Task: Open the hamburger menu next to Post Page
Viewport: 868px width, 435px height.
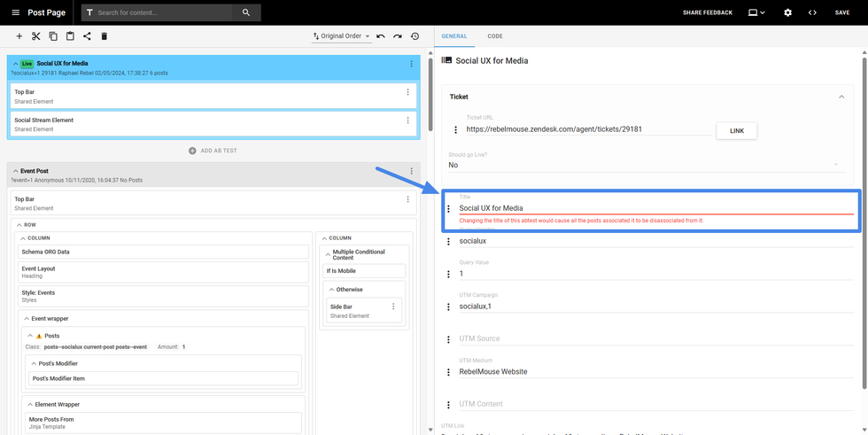Action: pyautogui.click(x=15, y=12)
